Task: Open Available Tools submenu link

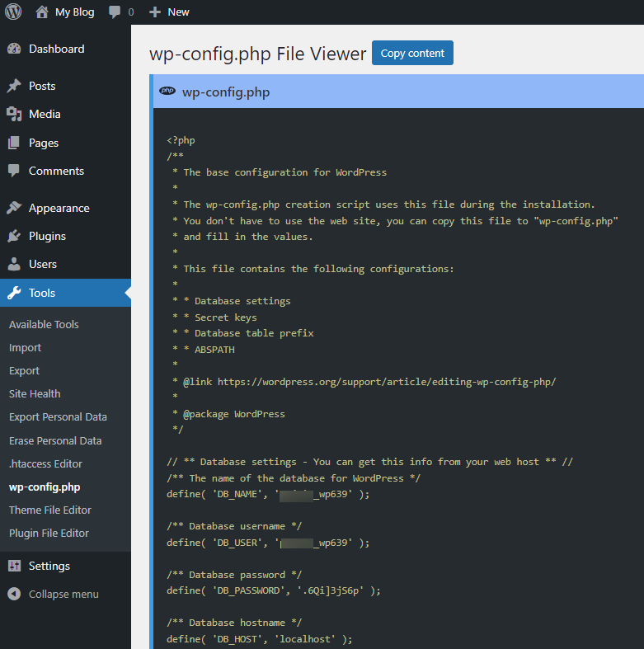Action: pyautogui.click(x=44, y=325)
